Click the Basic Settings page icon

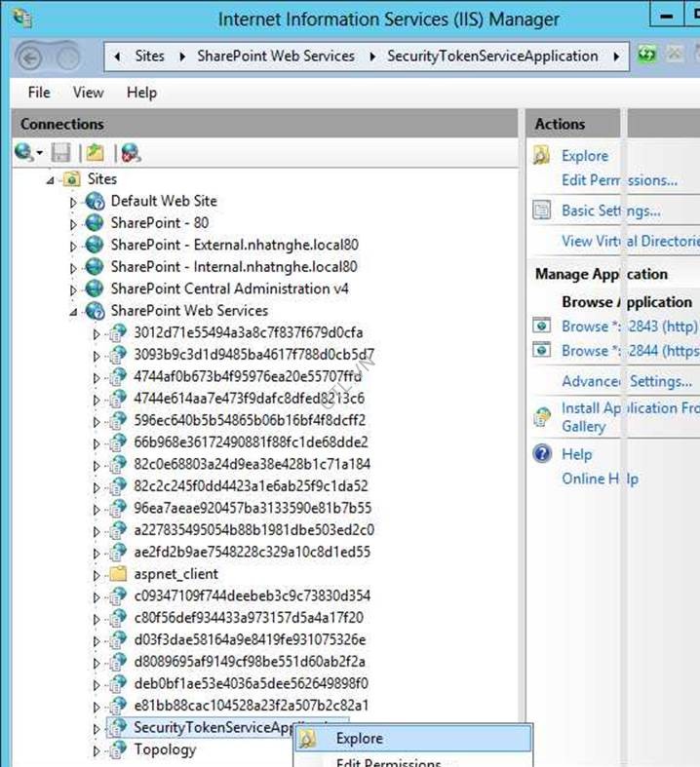coord(541,211)
